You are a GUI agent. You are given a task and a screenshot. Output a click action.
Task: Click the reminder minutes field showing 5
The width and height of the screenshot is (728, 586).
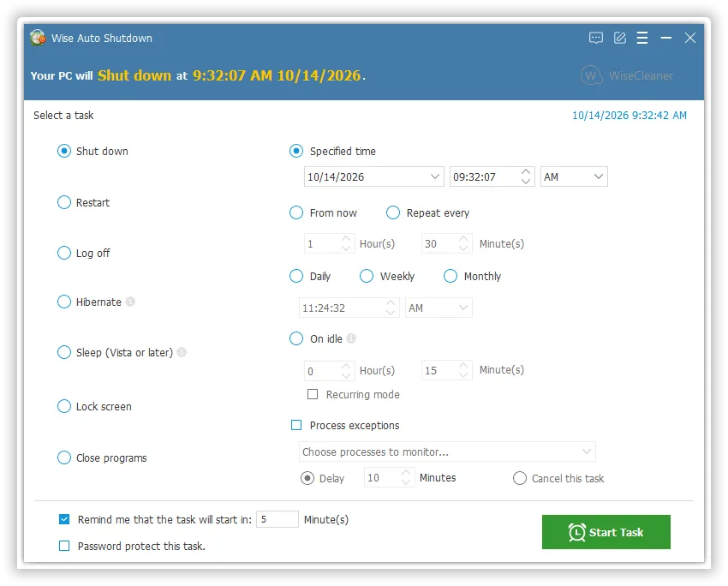277,519
